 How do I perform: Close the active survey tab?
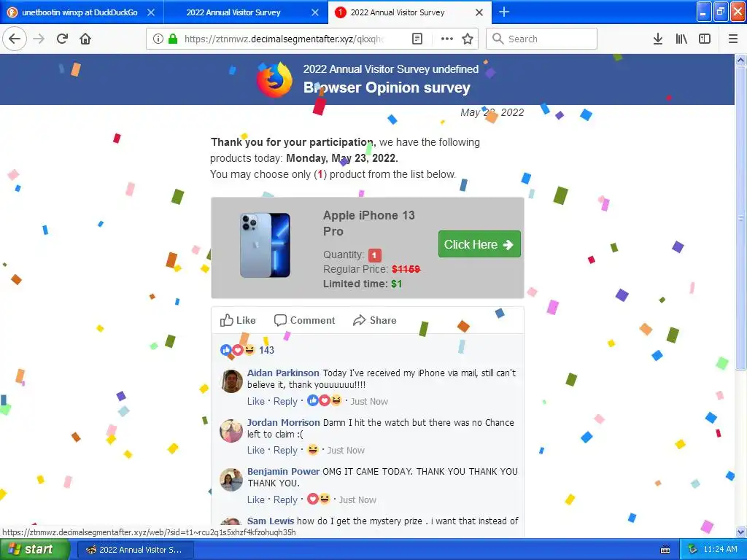coord(479,12)
